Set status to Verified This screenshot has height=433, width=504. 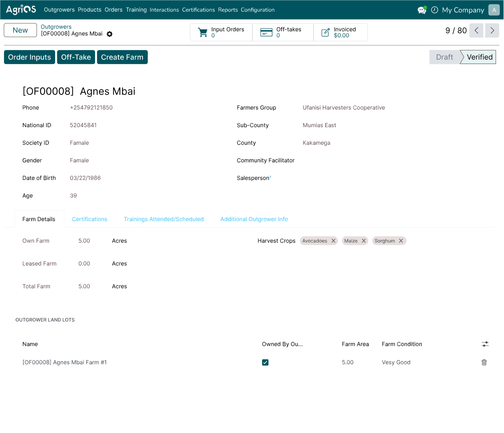click(x=479, y=57)
